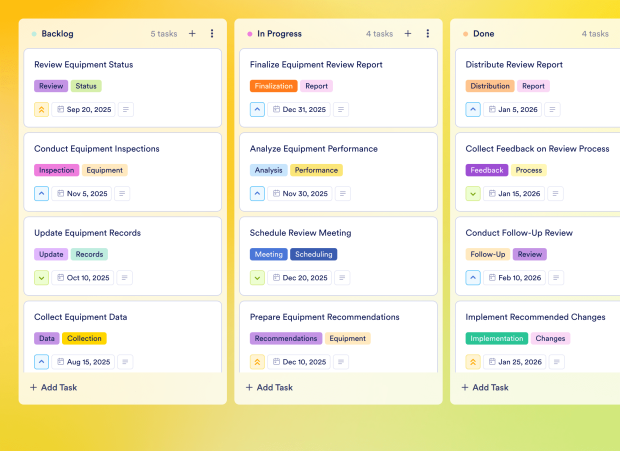Click description icon on Analyze Equipment Performance card
The width and height of the screenshot is (620, 451).
[x=342, y=194]
